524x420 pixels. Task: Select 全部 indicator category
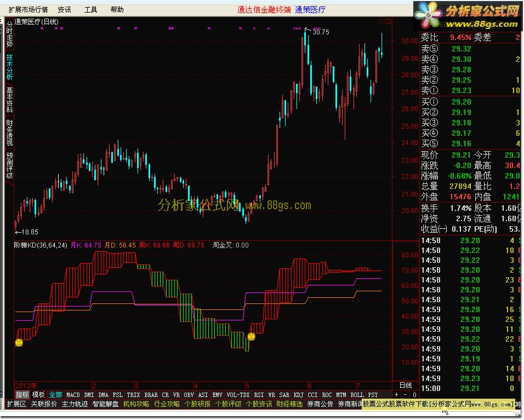pyautogui.click(x=55, y=395)
